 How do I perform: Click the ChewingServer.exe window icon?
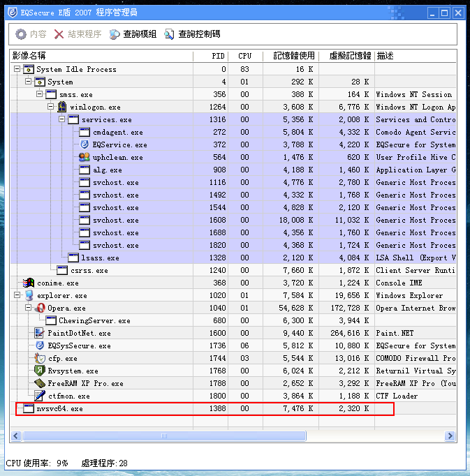[x=51, y=320]
